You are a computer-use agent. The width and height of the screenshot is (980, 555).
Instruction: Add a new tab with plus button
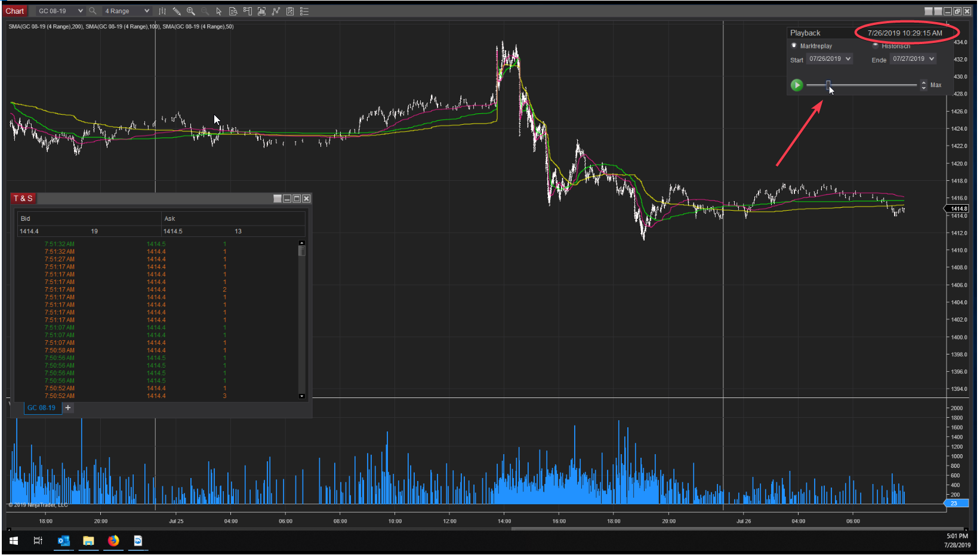(x=68, y=408)
